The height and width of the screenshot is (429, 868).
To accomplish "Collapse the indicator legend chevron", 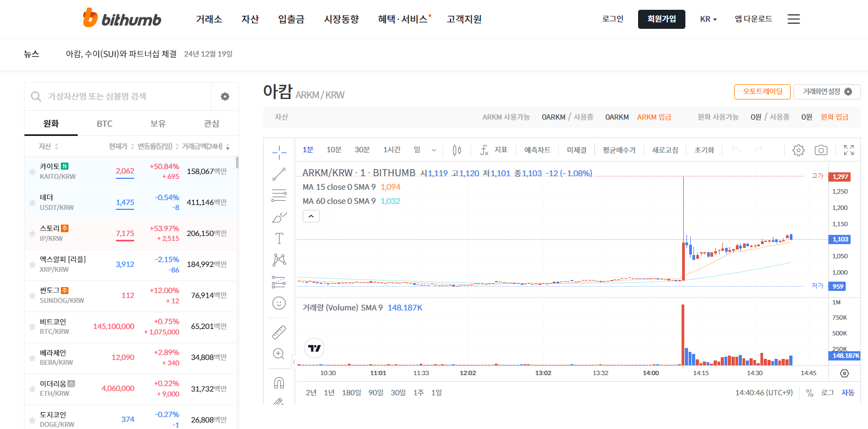I will point(311,216).
